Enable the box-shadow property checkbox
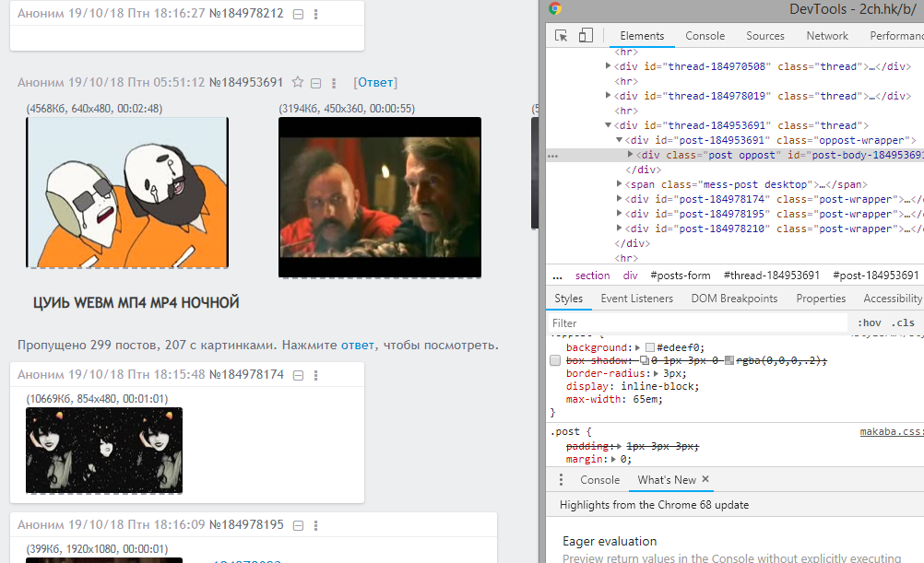Screen dimensions: 924x563 pos(555,360)
